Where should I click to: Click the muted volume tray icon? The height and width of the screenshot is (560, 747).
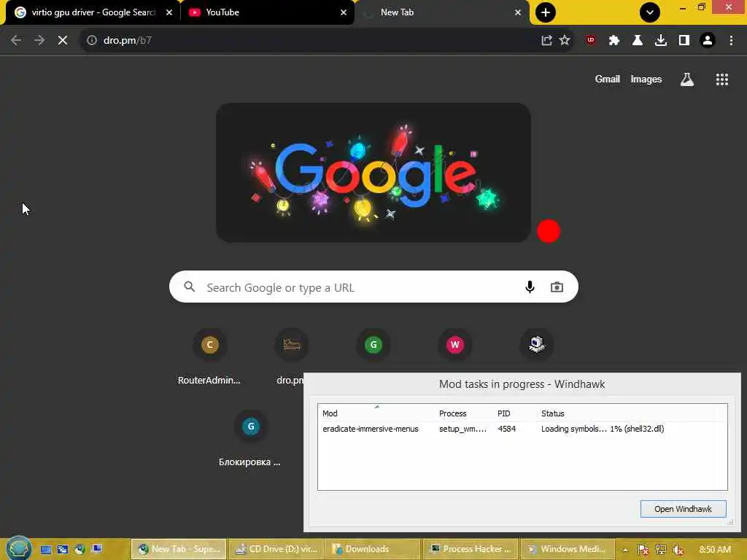point(678,550)
